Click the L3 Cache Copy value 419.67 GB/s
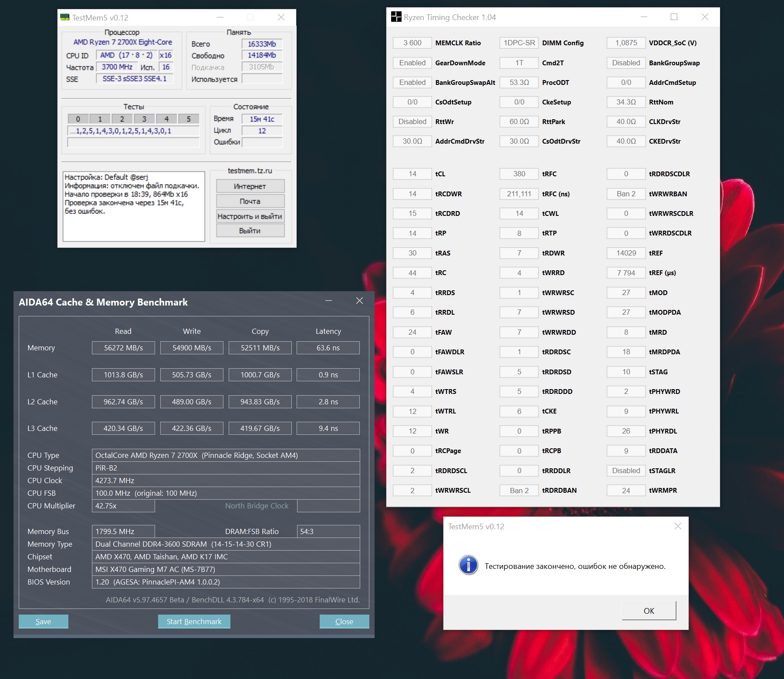 point(260,428)
